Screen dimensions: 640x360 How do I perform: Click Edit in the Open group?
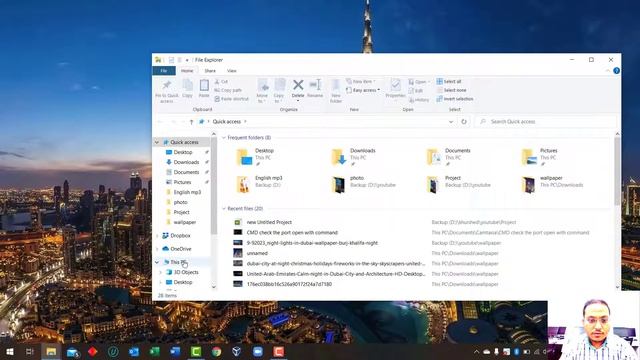[416, 91]
